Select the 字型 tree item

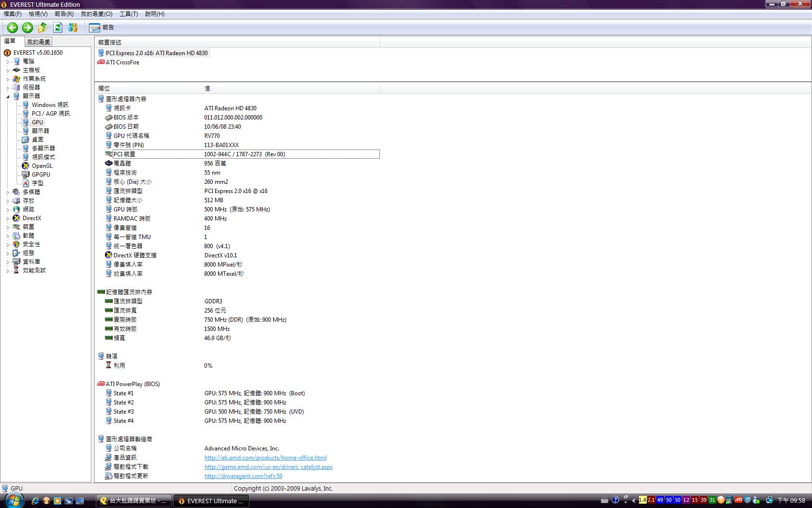38,183
